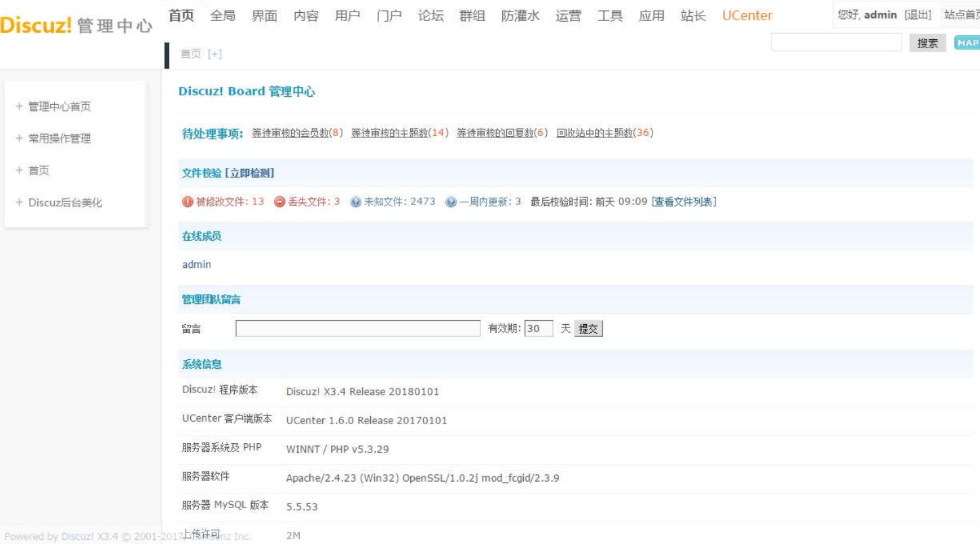Open the MAP site map button
980x544 pixels.
pos(967,43)
